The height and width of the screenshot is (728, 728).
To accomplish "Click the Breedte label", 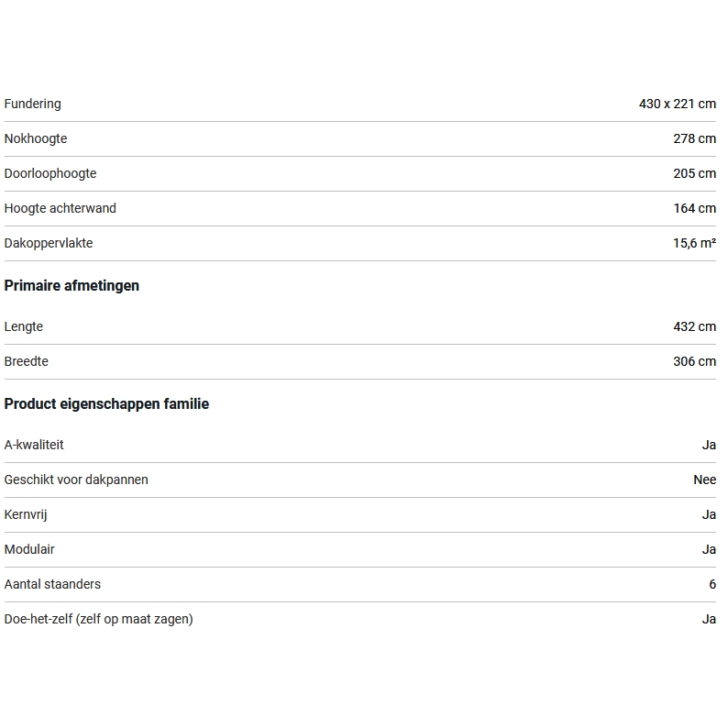I will pyautogui.click(x=27, y=362).
